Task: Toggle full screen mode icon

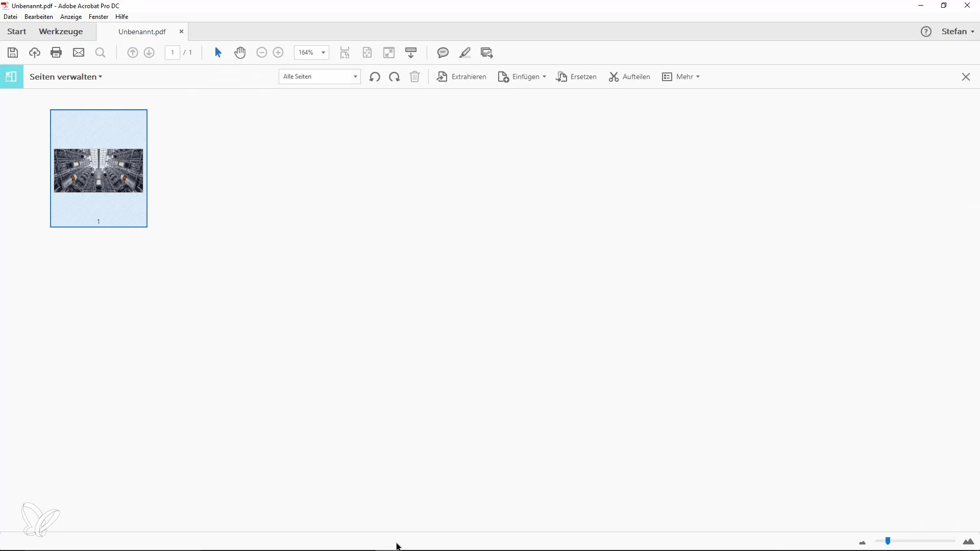Action: point(389,53)
